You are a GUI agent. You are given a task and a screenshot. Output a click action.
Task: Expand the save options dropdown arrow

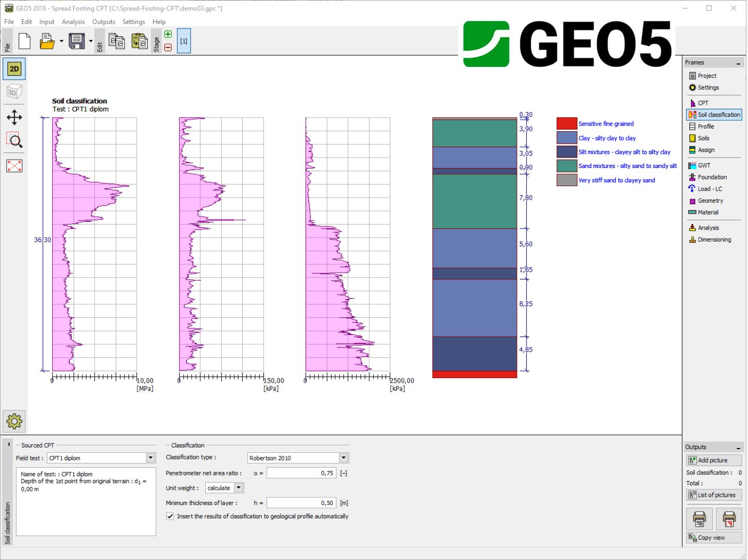click(x=91, y=41)
